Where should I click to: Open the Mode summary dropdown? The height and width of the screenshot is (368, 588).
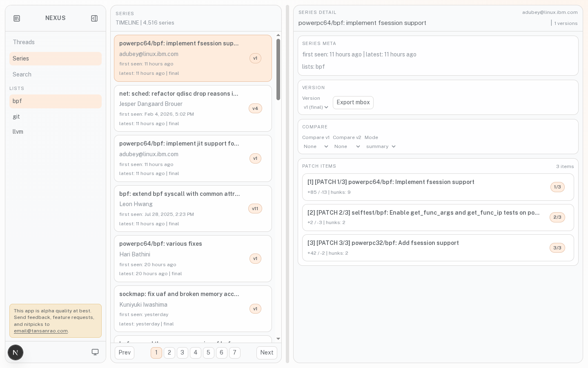tap(380, 146)
